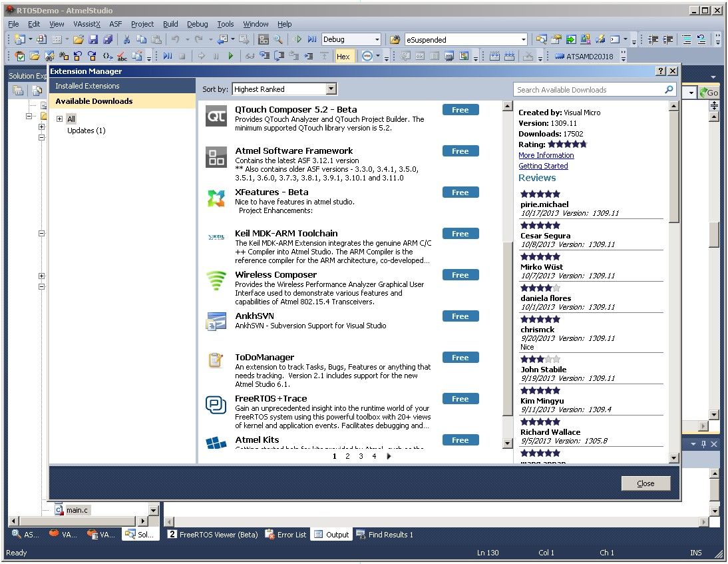Click Free button for Keil MDK-ARM Toolchain
This screenshot has width=728, height=564.
(x=460, y=234)
